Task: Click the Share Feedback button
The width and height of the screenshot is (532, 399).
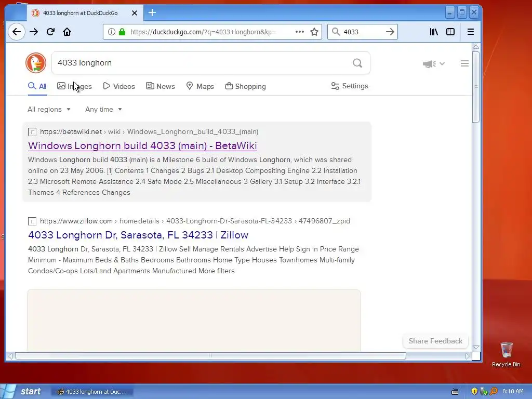Action: [435, 341]
